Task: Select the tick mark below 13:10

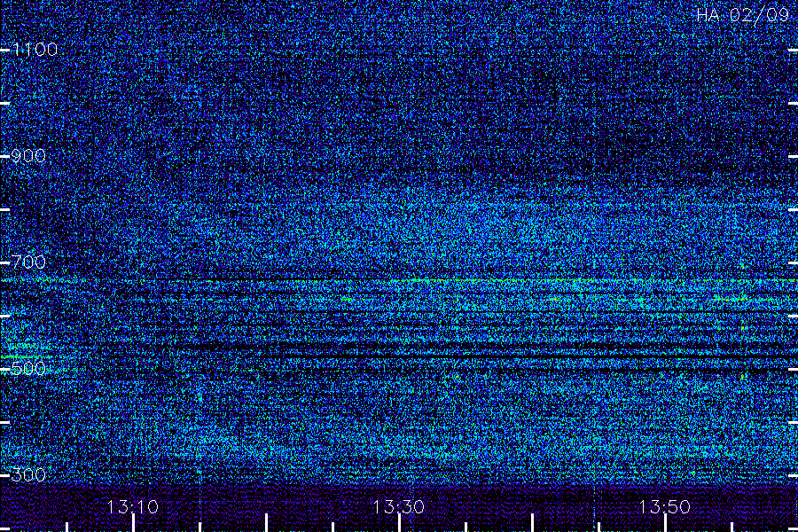Action: pyautogui.click(x=133, y=523)
